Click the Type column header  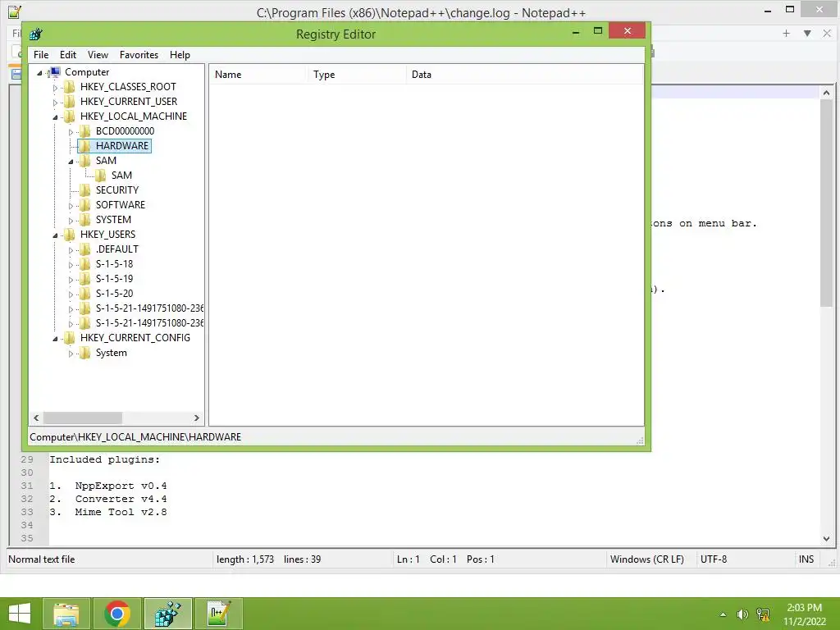356,75
